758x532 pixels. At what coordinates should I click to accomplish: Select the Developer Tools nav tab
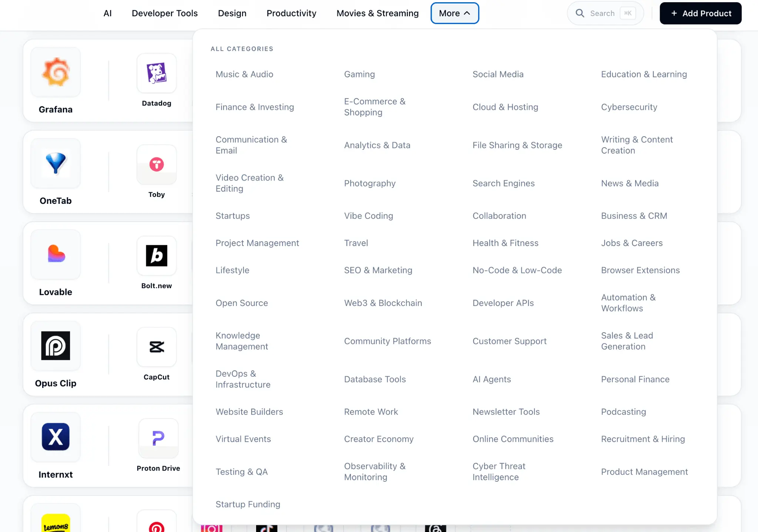point(165,13)
